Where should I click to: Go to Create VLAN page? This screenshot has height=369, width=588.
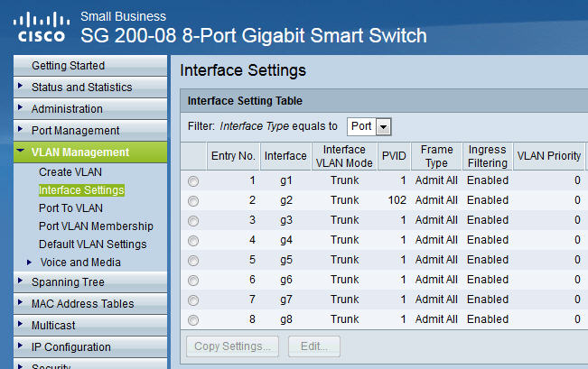[70, 172]
